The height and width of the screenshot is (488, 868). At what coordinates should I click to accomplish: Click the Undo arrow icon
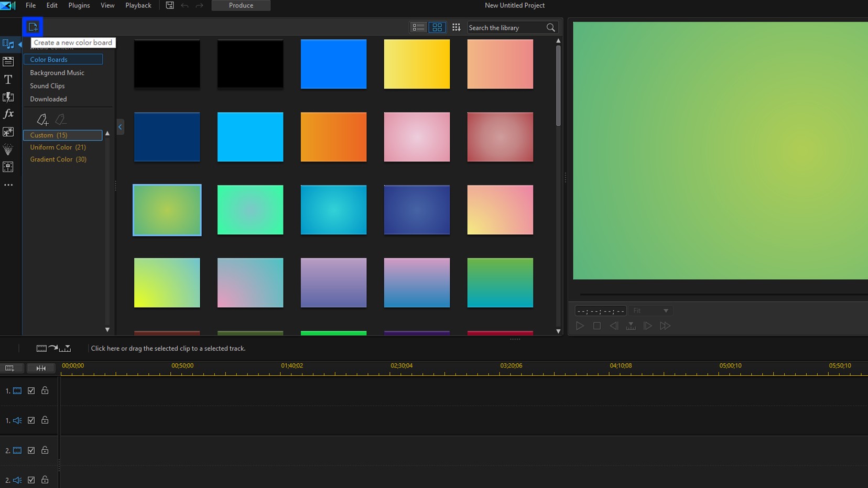pyautogui.click(x=185, y=5)
